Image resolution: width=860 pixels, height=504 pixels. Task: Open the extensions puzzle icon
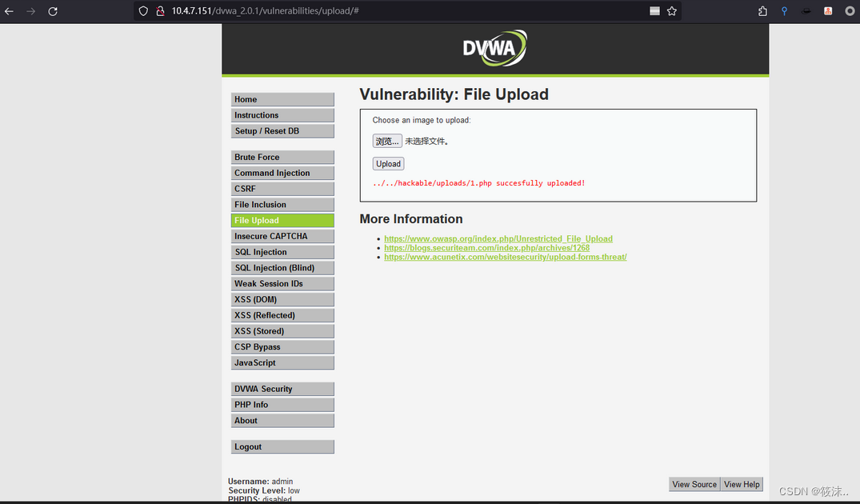click(762, 11)
